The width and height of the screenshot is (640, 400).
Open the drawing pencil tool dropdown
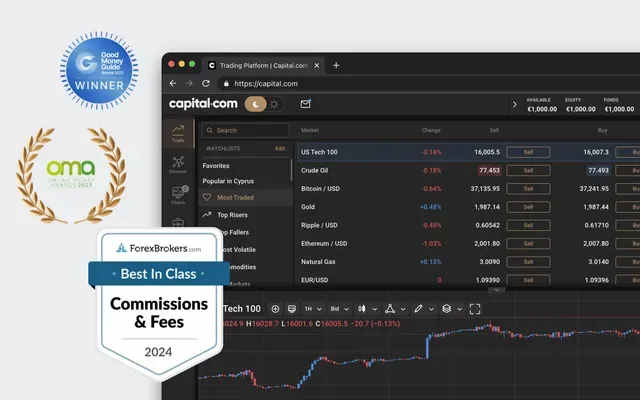tap(422, 308)
